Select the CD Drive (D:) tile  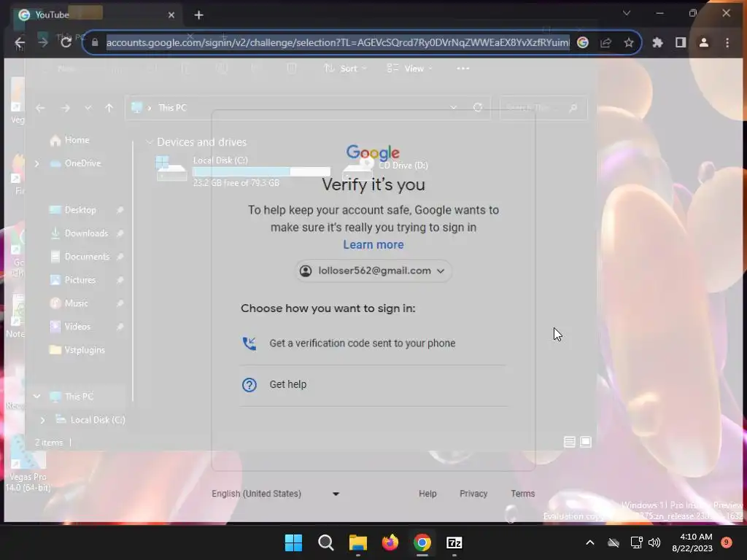point(386,168)
